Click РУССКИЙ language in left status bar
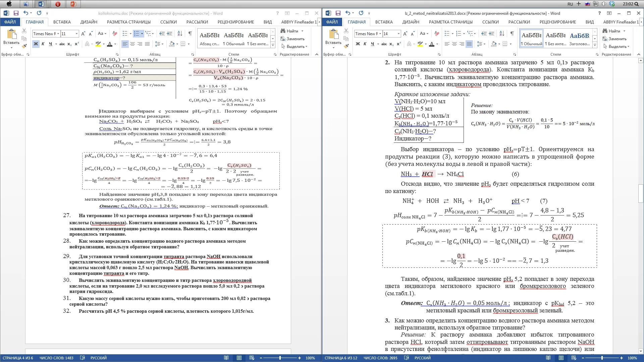The image size is (644, 362). point(99,358)
